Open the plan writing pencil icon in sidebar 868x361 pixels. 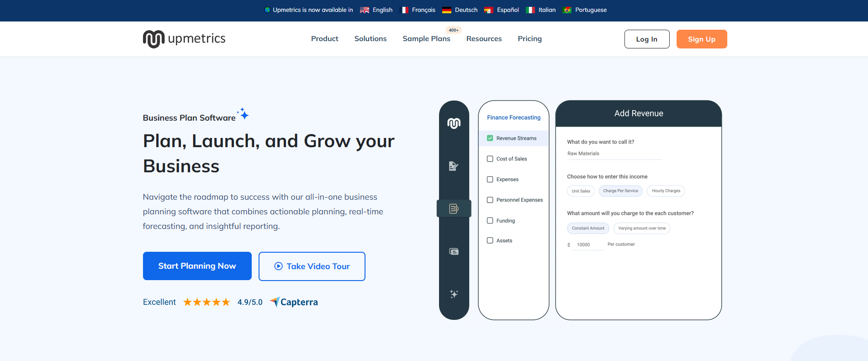(x=454, y=166)
